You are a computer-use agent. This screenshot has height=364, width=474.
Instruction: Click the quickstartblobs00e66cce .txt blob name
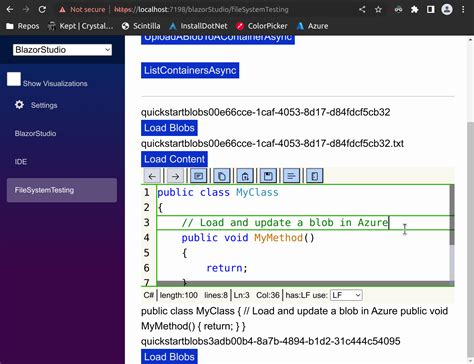[272, 144]
